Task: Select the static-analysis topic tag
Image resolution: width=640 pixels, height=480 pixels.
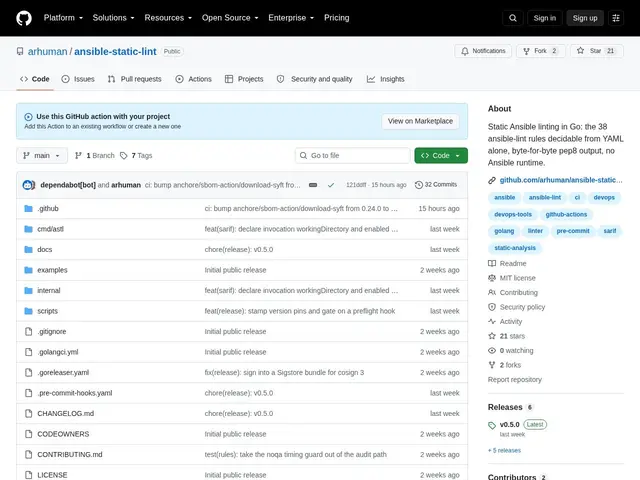Action: (x=515, y=248)
